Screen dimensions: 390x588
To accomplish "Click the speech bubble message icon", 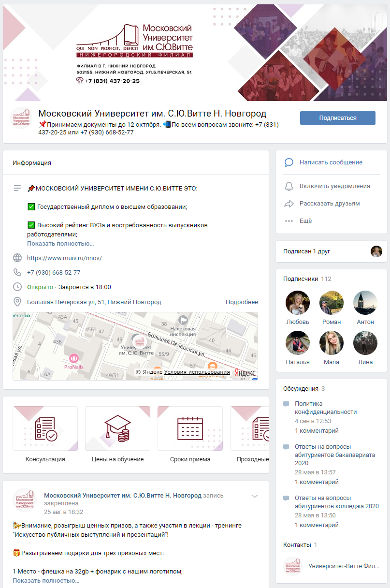I will 289,162.
